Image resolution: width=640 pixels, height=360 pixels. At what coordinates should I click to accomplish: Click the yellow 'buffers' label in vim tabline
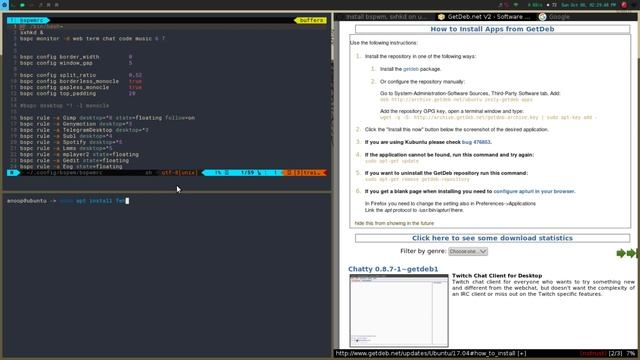click(311, 20)
